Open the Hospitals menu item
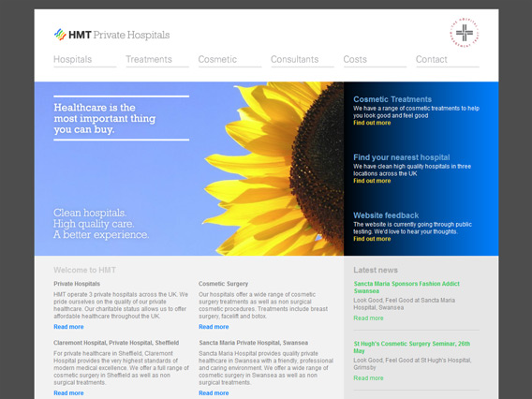This screenshot has height=399, width=532. (x=73, y=59)
